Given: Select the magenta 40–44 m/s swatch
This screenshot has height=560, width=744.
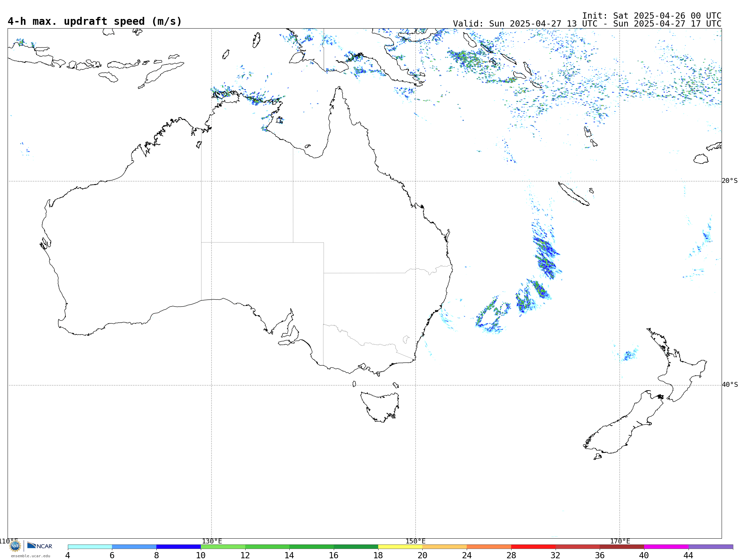Looking at the screenshot, I should [x=666, y=547].
